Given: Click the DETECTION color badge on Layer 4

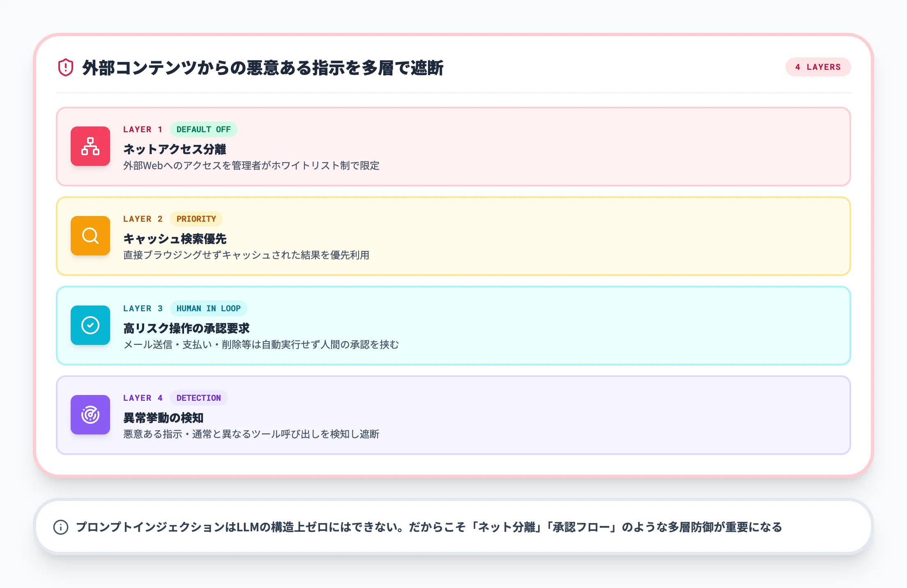Looking at the screenshot, I should coord(198,398).
